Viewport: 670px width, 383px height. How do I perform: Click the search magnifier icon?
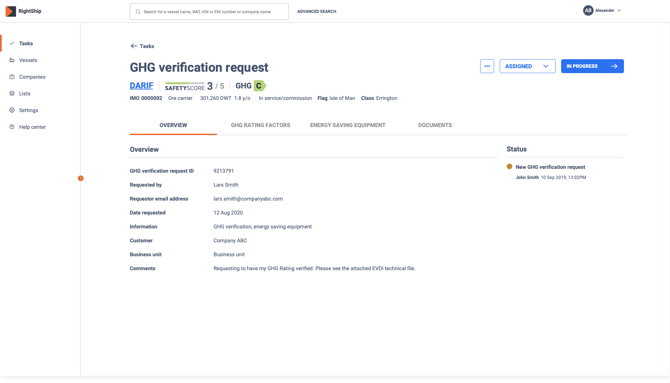138,12
